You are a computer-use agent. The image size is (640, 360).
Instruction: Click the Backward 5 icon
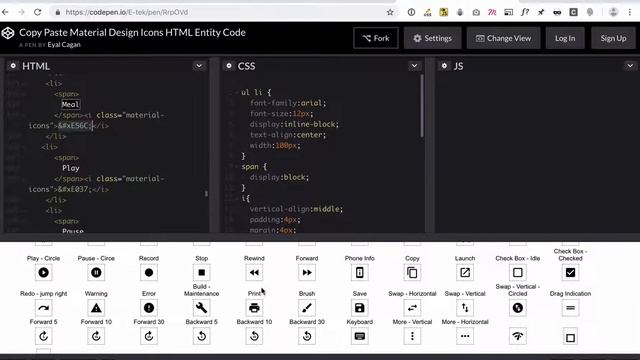202,336
